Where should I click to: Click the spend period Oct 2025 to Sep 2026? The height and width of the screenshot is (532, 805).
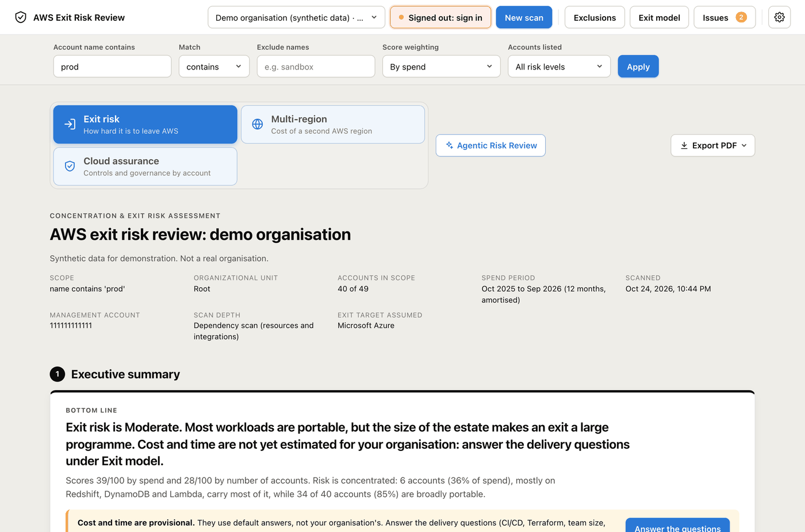543,294
